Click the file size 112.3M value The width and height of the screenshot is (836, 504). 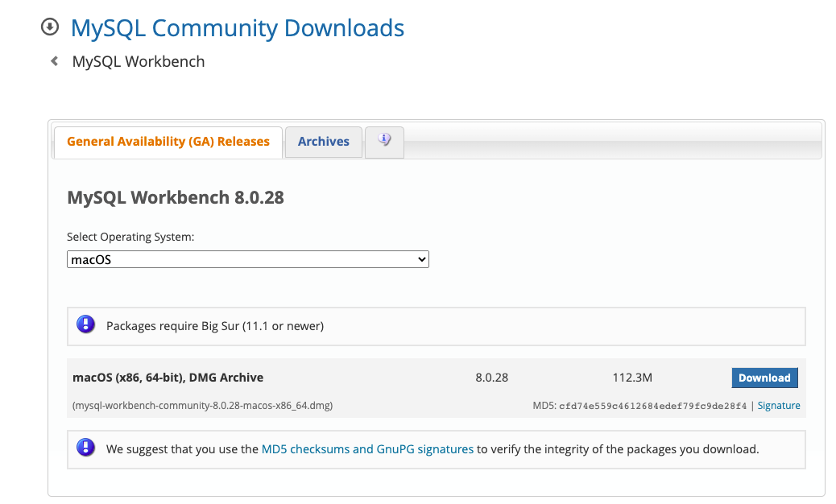(632, 378)
